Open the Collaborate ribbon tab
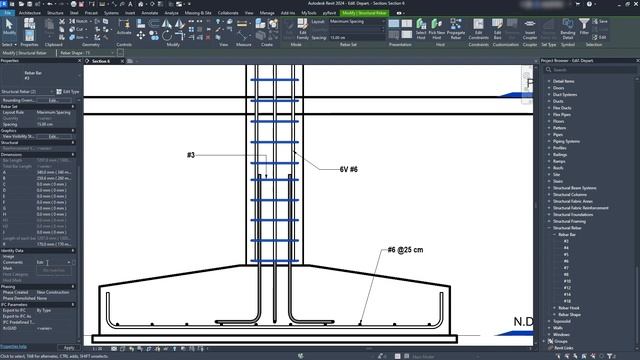Image resolution: width=640 pixels, height=360 pixels. coord(228,13)
